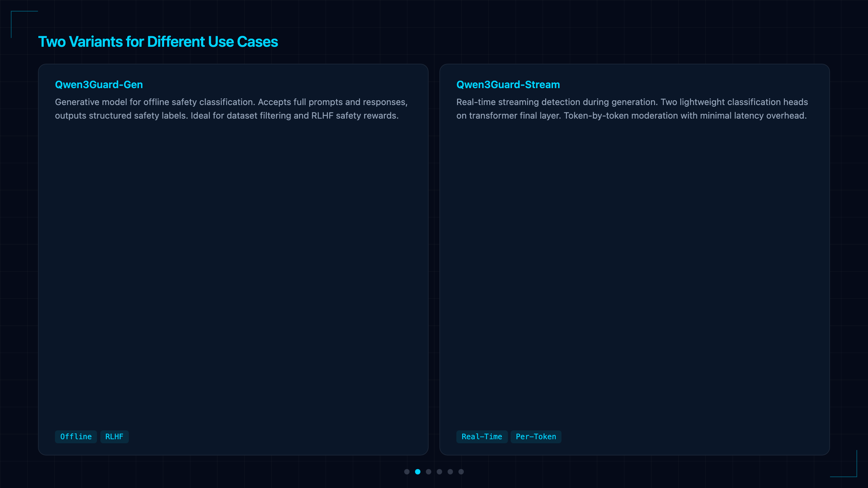Screen dimensions: 868x488
Task: Open the Qwen3Guard-Gen card heading
Action: coord(99,84)
